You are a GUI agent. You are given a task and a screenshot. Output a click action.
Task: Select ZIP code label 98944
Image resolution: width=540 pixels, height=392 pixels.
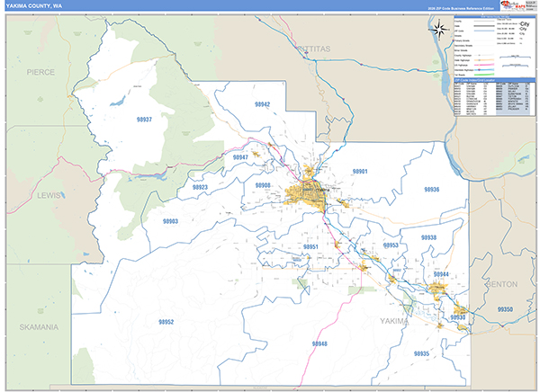pyautogui.click(x=441, y=274)
